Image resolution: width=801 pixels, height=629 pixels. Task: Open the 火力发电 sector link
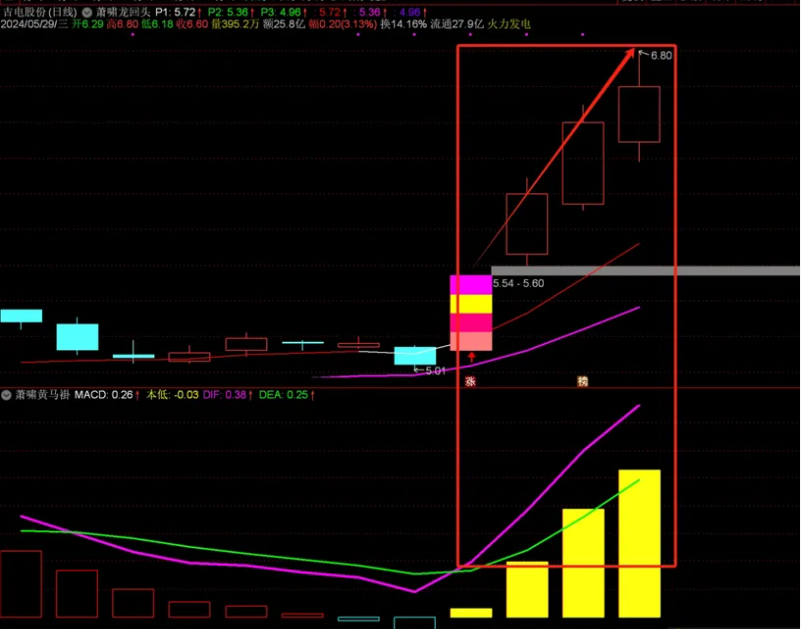pos(509,23)
